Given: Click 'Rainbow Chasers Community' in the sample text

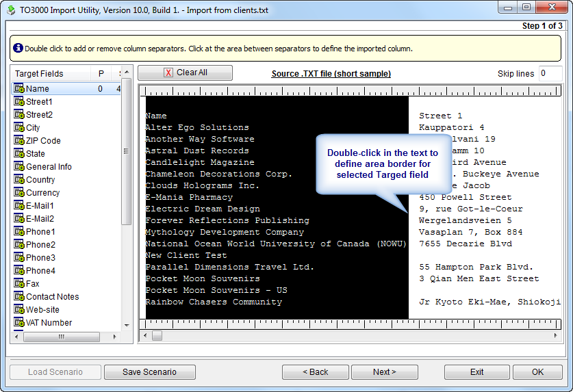Looking at the screenshot, I should 214,302.
